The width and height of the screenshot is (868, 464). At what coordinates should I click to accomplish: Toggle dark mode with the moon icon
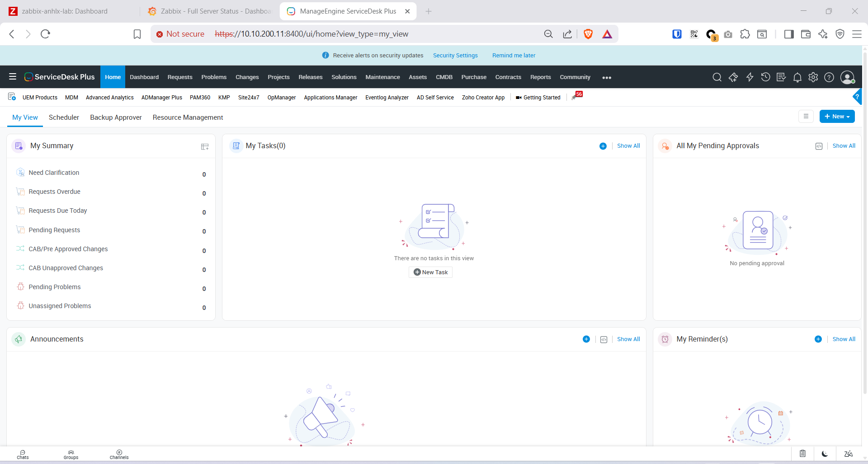point(825,454)
